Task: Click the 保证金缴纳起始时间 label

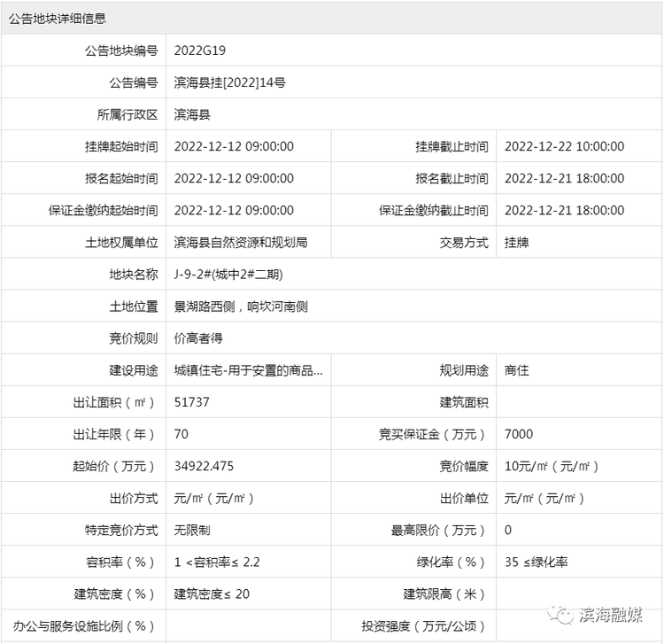Action: click(104, 211)
